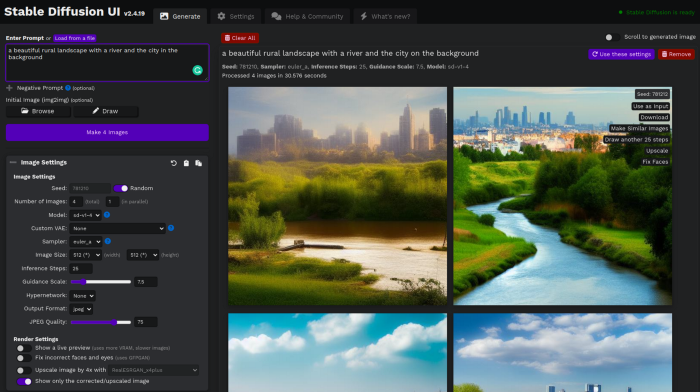Collapse the Image Settings panel

click(13, 163)
